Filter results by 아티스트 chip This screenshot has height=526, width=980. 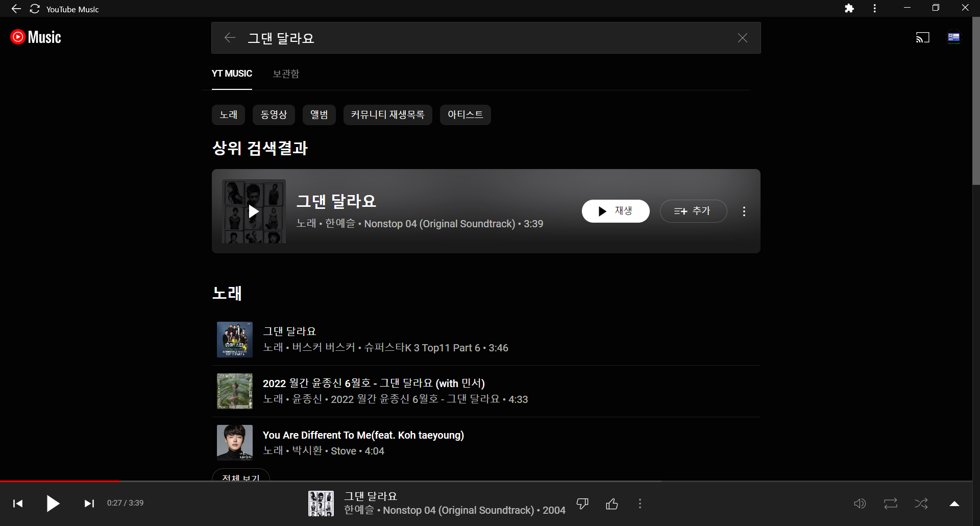click(465, 115)
